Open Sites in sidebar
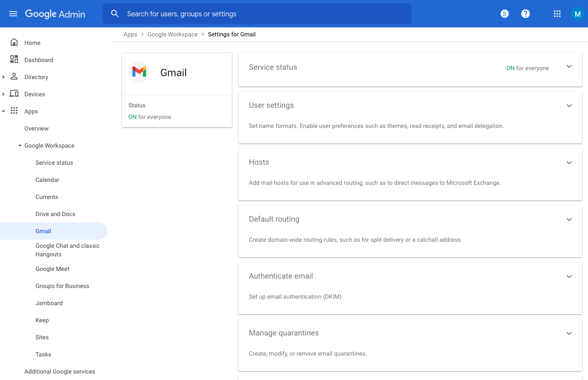Screen dimensions: 588x380 (42, 337)
